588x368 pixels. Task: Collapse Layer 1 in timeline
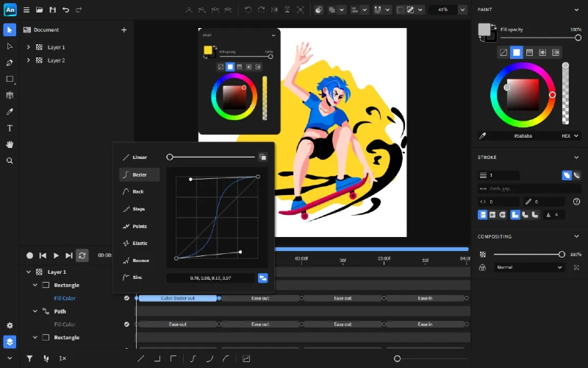pos(29,272)
